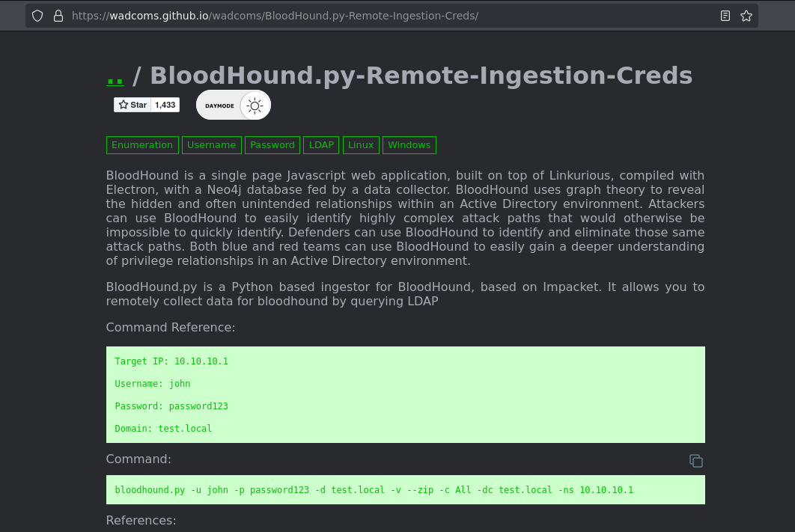Image resolution: width=795 pixels, height=532 pixels.
Task: Click the bloodhound.py command code block
Action: pyautogui.click(x=374, y=490)
